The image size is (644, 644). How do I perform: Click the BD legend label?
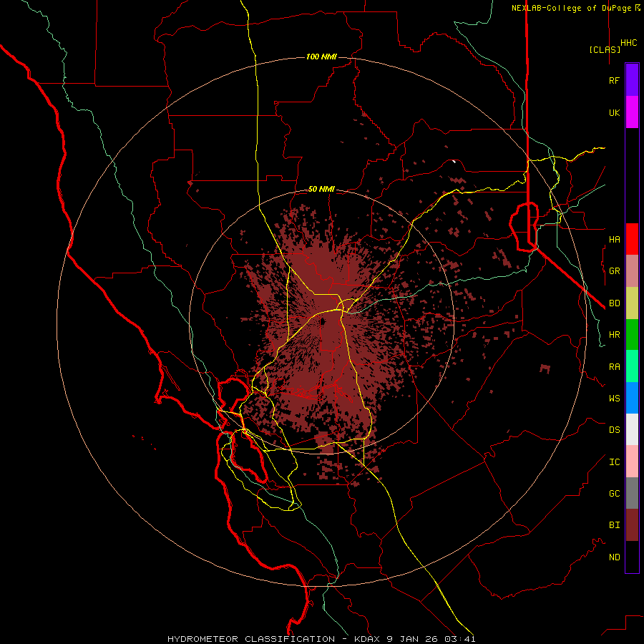[614, 303]
